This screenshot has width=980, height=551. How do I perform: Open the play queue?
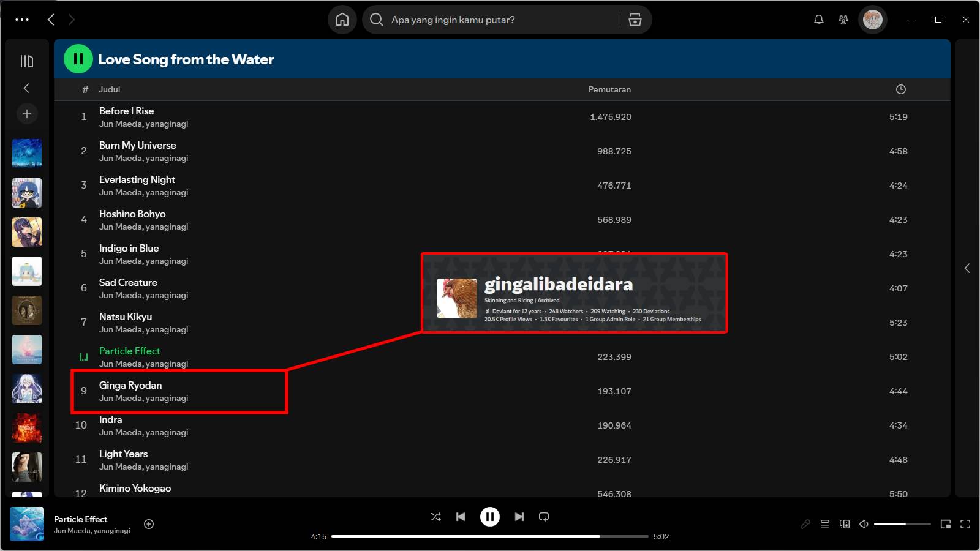coord(825,524)
